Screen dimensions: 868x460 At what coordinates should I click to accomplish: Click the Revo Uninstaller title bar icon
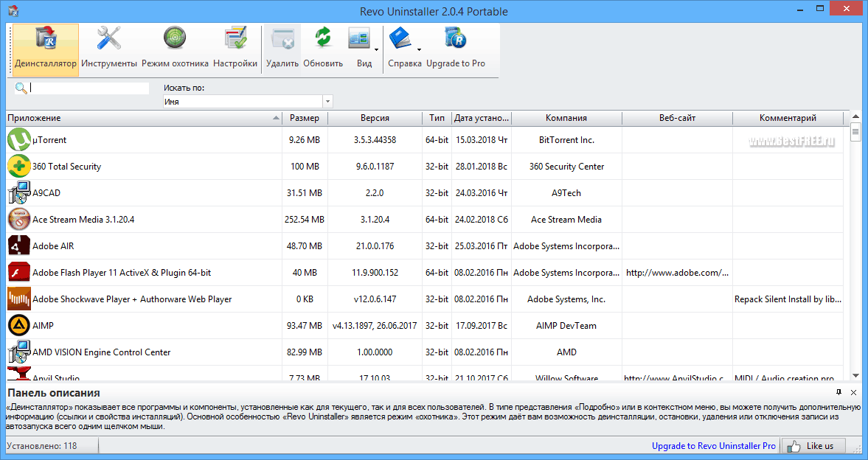(x=13, y=10)
